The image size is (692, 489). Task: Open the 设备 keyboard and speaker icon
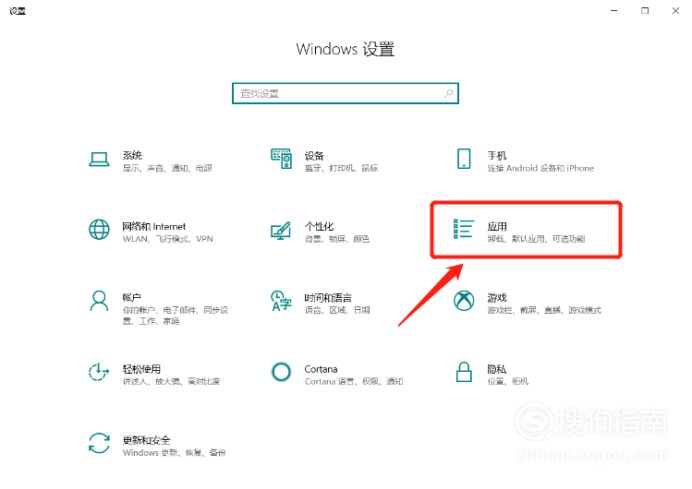pos(281,159)
